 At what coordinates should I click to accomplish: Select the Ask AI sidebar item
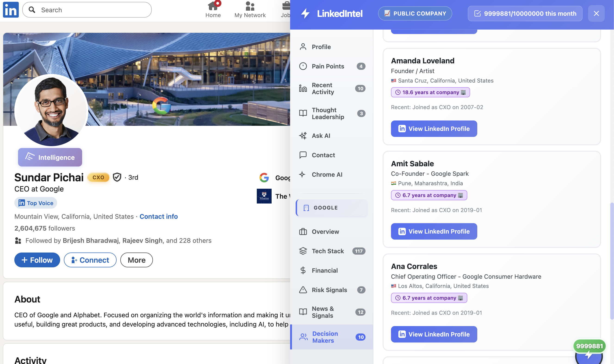pos(321,136)
